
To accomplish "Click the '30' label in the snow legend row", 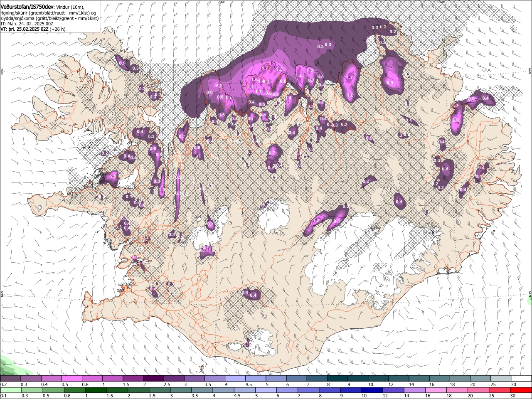I will tap(513, 384).
